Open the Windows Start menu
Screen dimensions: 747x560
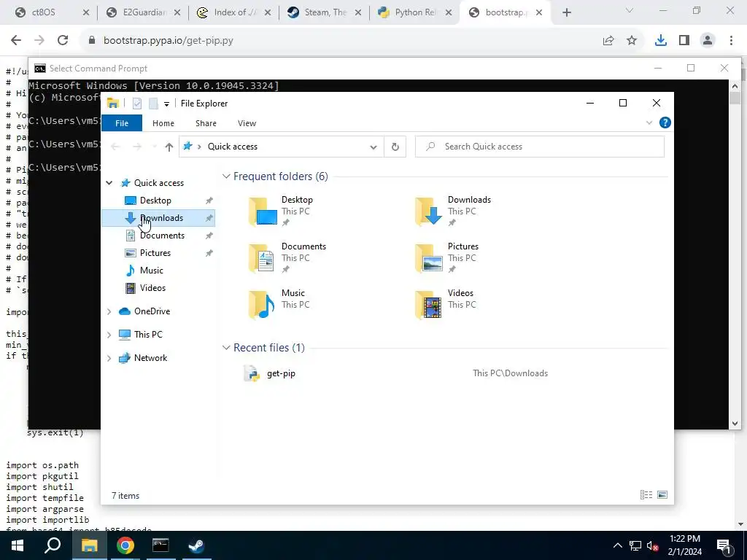[18, 545]
